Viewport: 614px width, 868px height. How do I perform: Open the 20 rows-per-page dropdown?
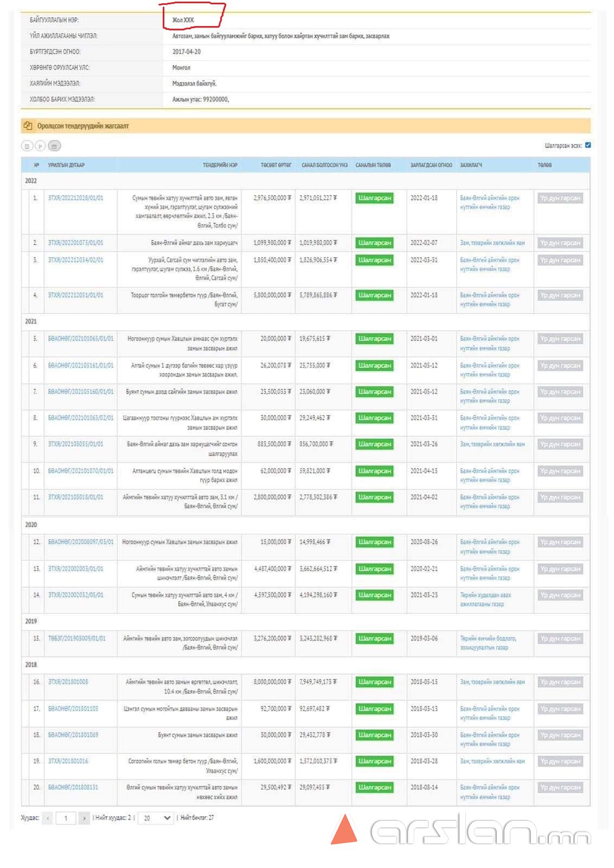point(156,818)
